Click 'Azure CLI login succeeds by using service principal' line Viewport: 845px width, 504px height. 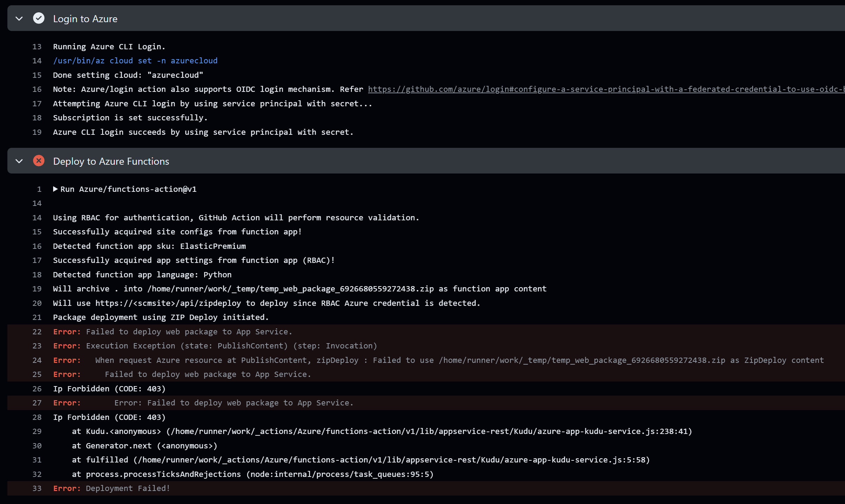coord(203,132)
